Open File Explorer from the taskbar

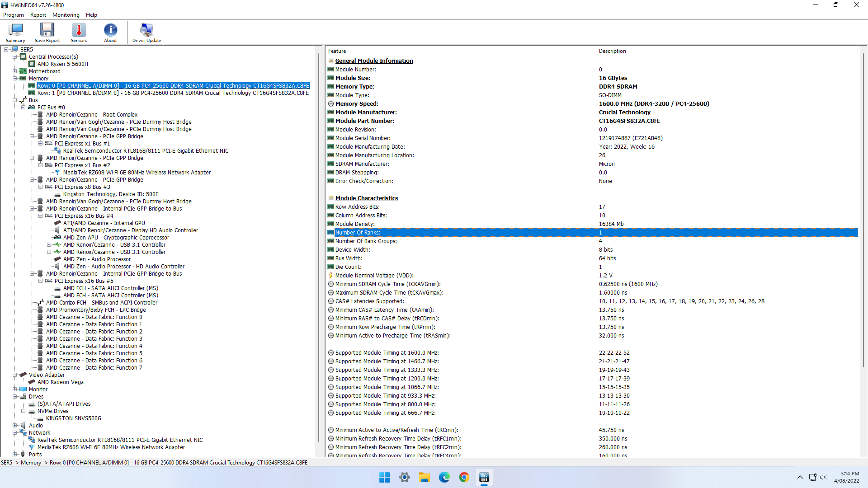tap(425, 477)
